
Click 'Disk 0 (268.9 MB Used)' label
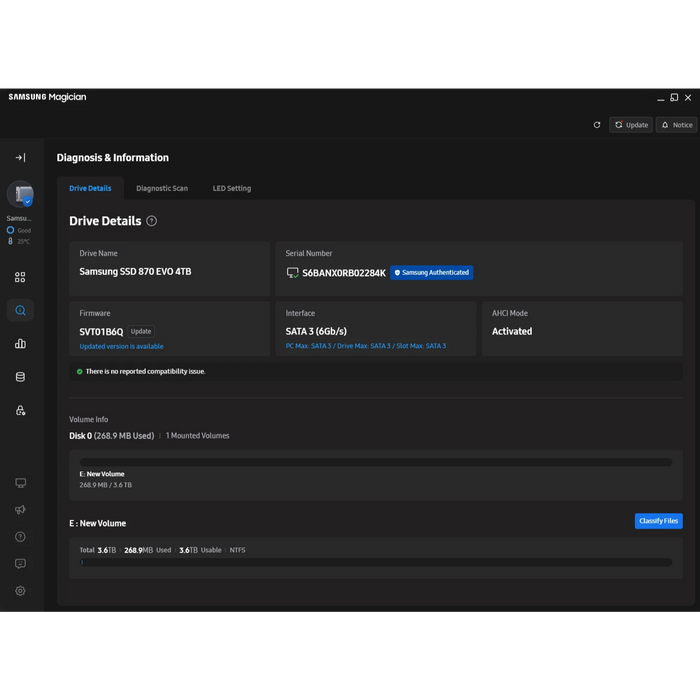pyautogui.click(x=112, y=436)
